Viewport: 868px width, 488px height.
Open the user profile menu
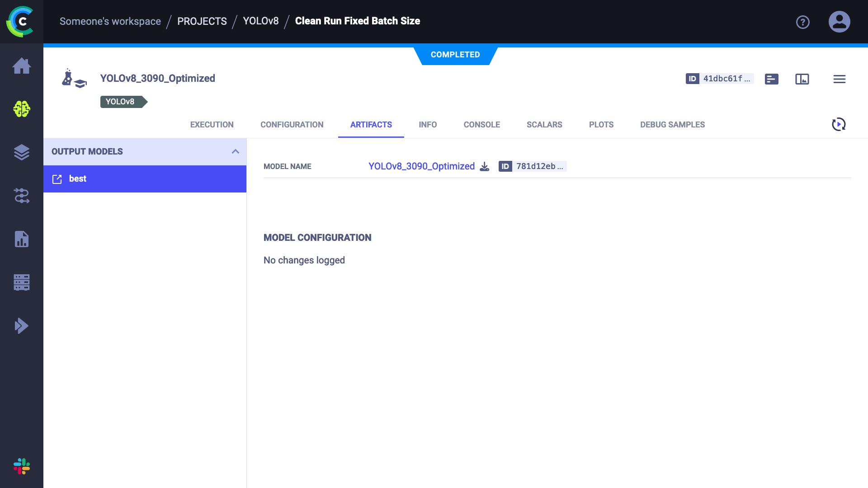pyautogui.click(x=839, y=22)
